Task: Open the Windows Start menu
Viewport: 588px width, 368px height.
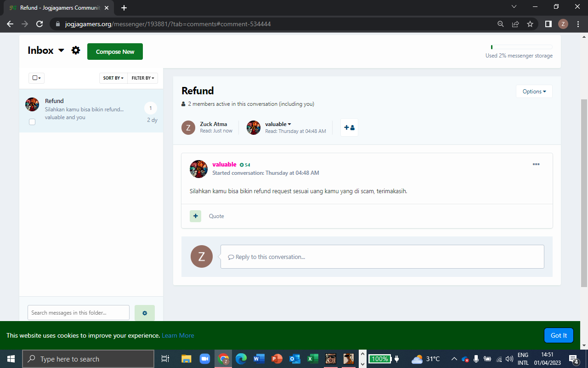Action: (x=11, y=359)
